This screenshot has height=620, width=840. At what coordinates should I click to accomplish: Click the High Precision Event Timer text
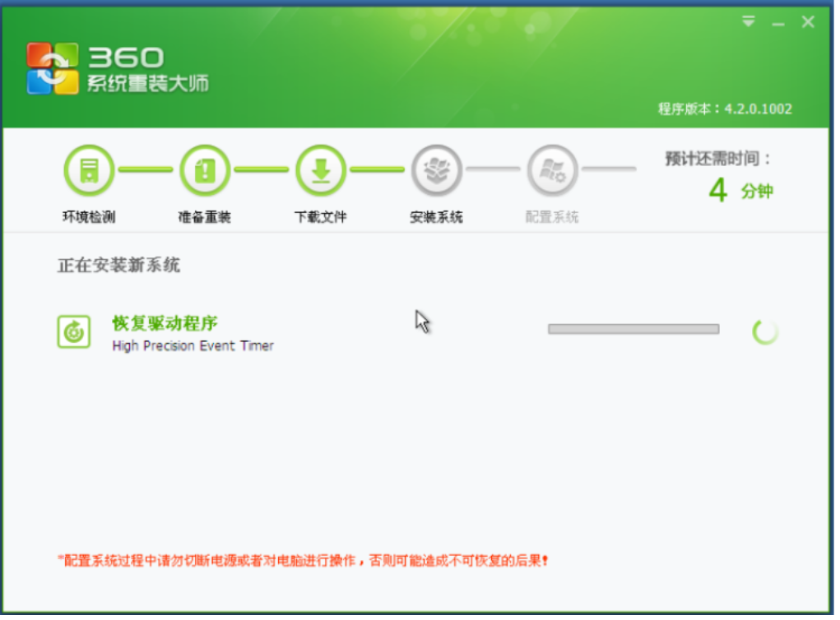(193, 346)
